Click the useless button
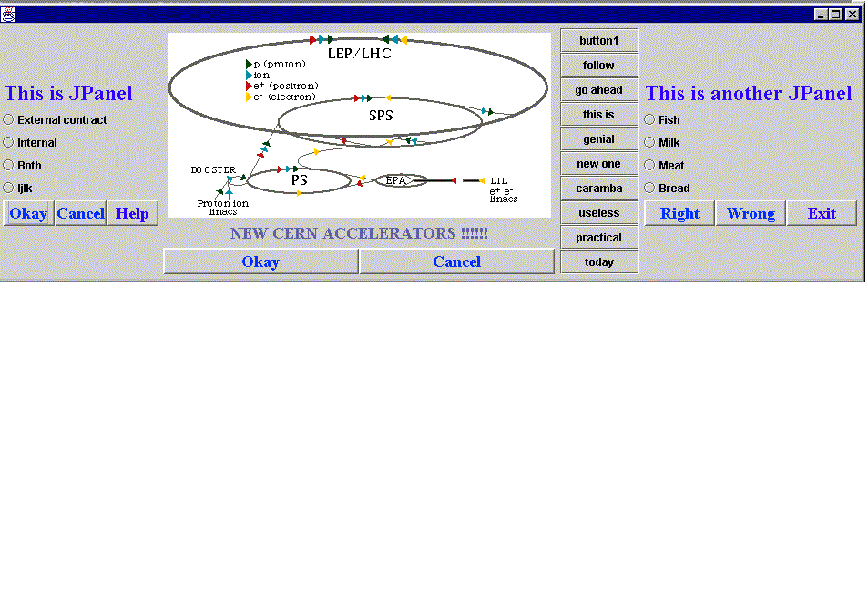 click(x=599, y=212)
